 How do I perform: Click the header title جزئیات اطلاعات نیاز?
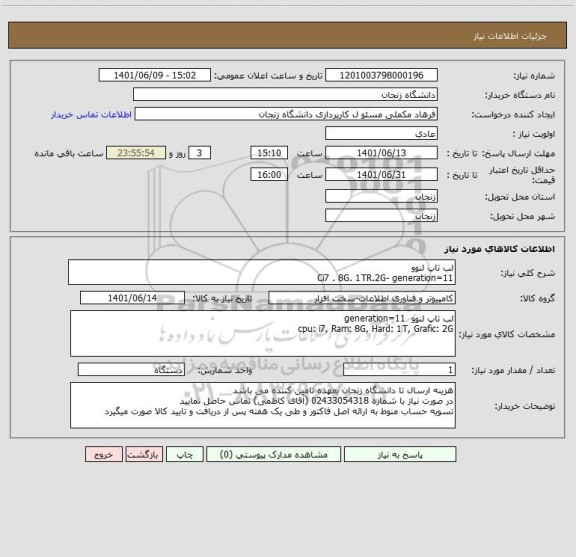pos(510,36)
